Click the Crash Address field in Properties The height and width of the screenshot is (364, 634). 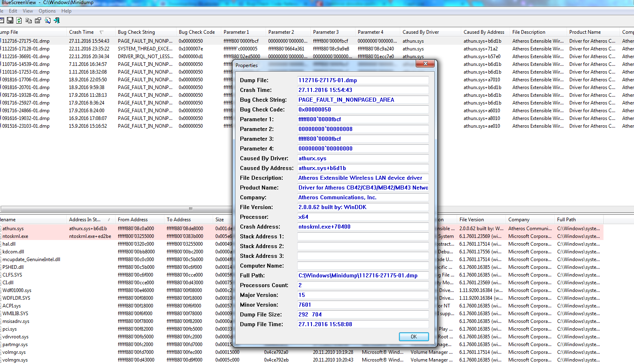click(363, 227)
